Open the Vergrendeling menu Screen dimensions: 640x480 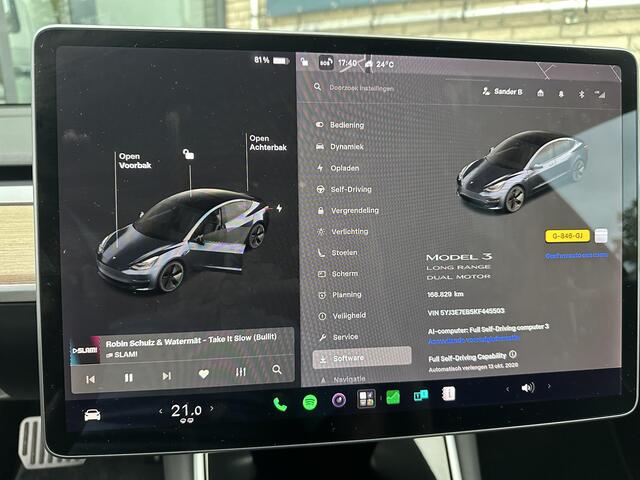tap(349, 210)
